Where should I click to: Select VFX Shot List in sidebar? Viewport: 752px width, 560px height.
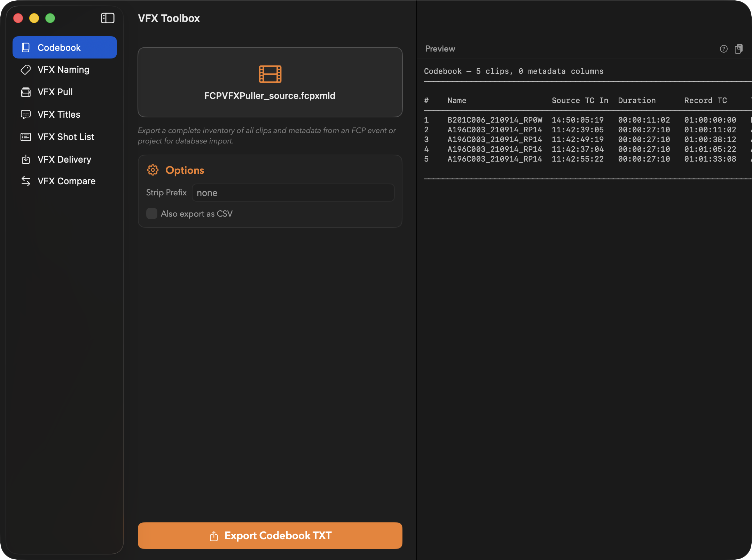[65, 137]
